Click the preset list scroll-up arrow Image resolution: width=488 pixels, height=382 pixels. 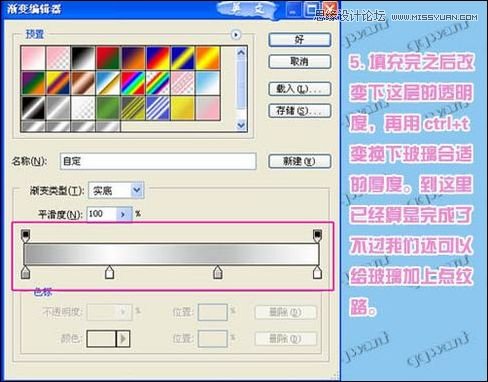(x=241, y=52)
